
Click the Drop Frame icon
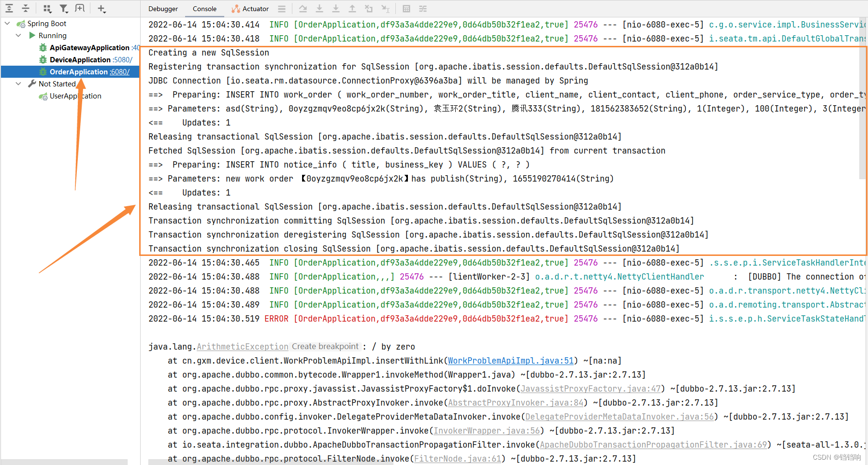[369, 9]
